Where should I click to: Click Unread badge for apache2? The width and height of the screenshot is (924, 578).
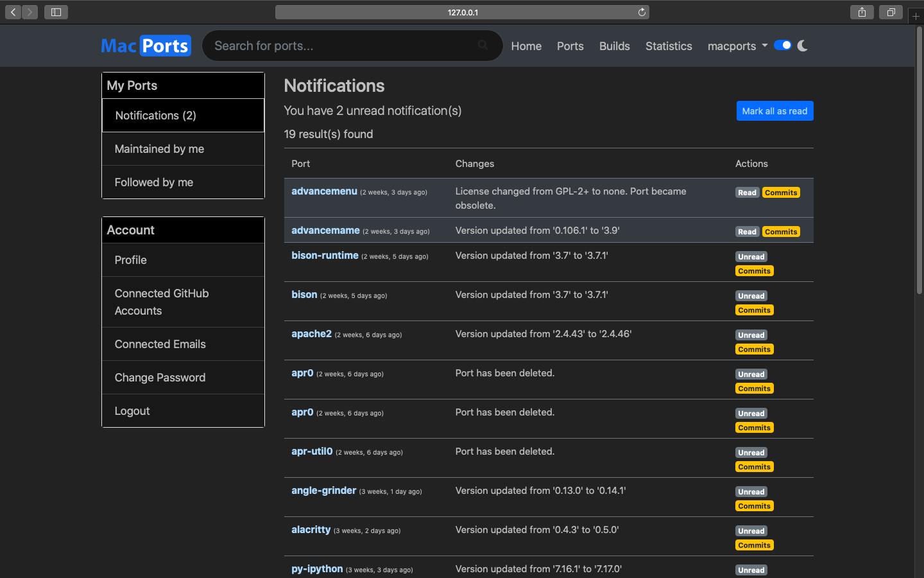pyautogui.click(x=751, y=335)
